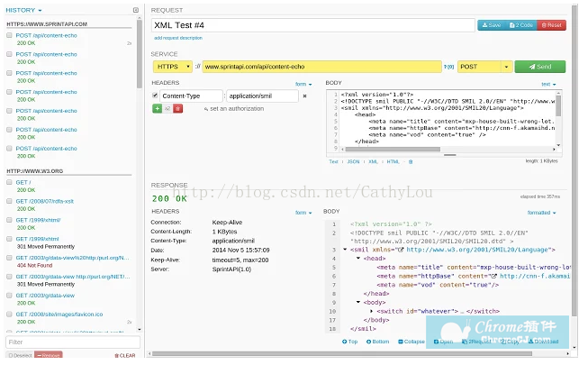Check the last POST /api/content-echo checkbox
The height and width of the screenshot is (365, 588).
point(9,149)
